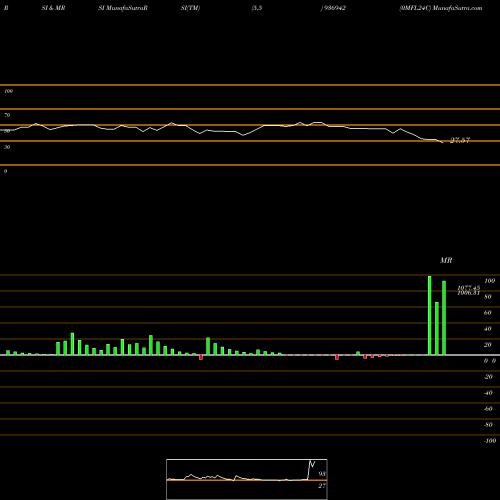Image resolution: width=500 pixels, height=500 pixels.
Task: Click the MR '-20' axis label
Action: click(488, 377)
